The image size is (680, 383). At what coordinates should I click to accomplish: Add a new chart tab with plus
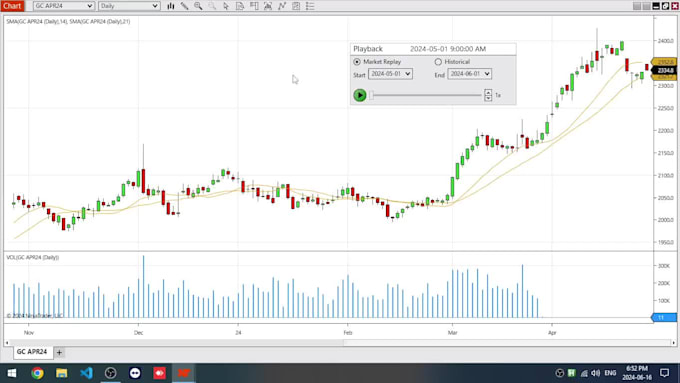pyautogui.click(x=59, y=352)
